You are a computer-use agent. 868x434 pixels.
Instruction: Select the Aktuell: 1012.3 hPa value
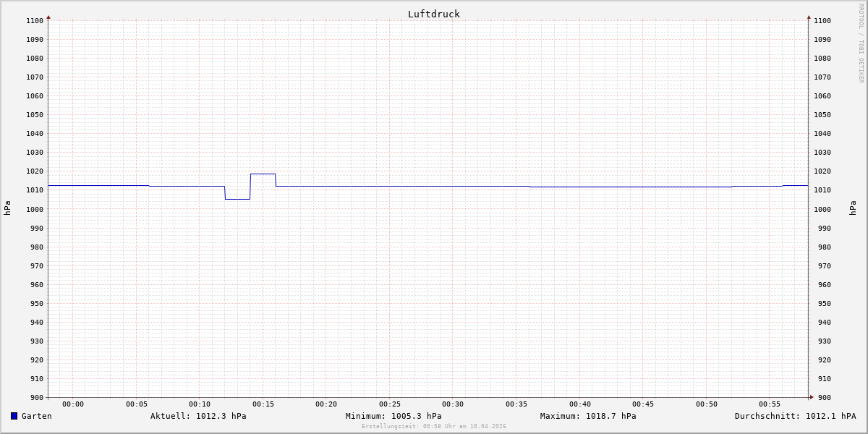point(198,416)
